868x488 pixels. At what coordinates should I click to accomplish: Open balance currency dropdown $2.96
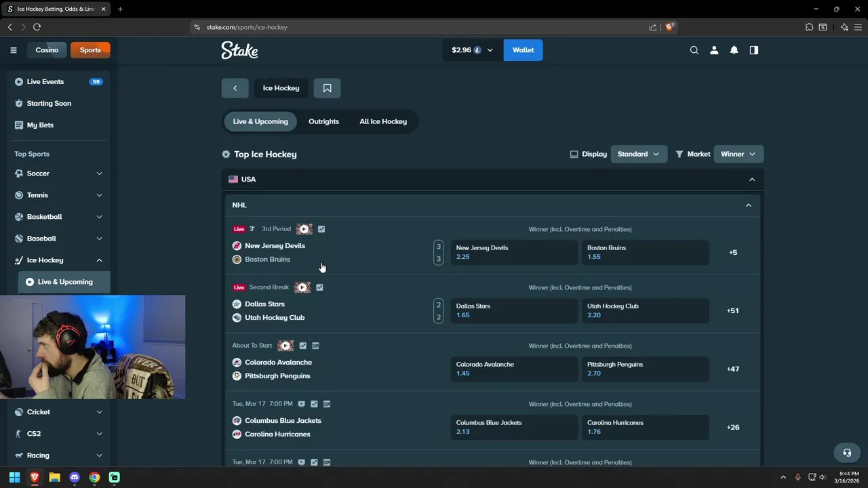pyautogui.click(x=473, y=50)
